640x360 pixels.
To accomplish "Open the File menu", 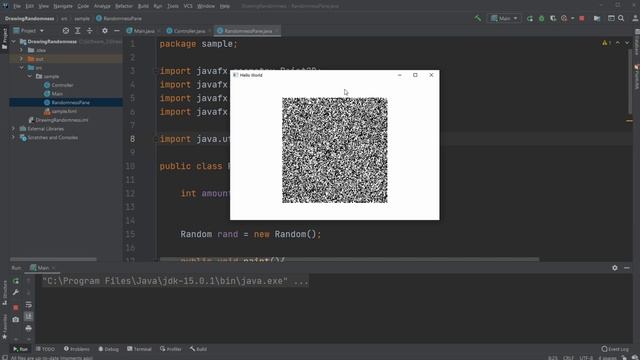I will coord(17,6).
